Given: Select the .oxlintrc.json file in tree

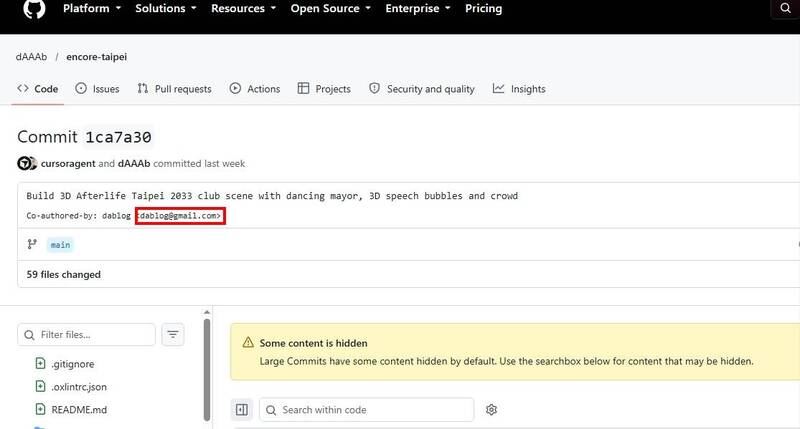Looking at the screenshot, I should coord(79,387).
